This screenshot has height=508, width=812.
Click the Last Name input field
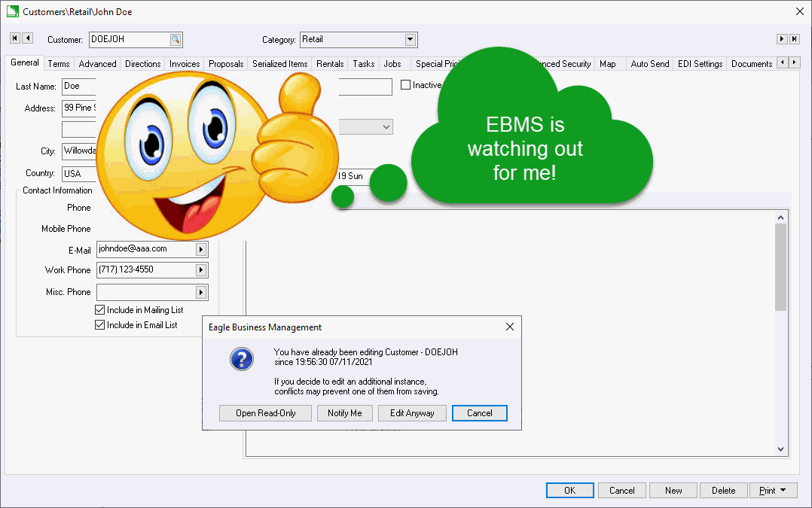[x=79, y=87]
